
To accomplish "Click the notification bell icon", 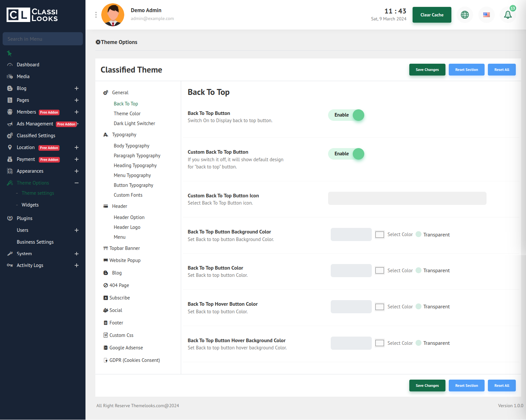I will click(508, 15).
